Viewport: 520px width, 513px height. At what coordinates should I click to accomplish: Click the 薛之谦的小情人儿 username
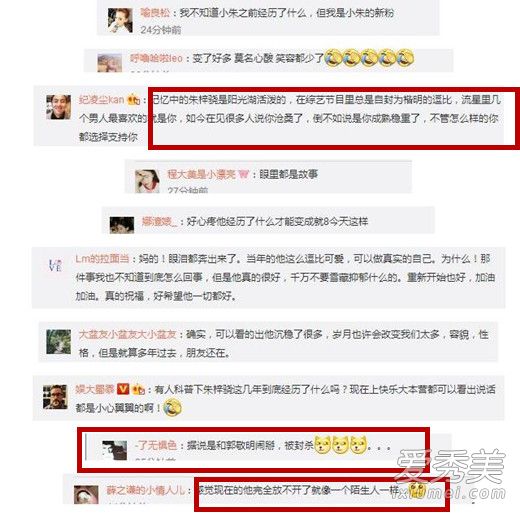point(145,490)
